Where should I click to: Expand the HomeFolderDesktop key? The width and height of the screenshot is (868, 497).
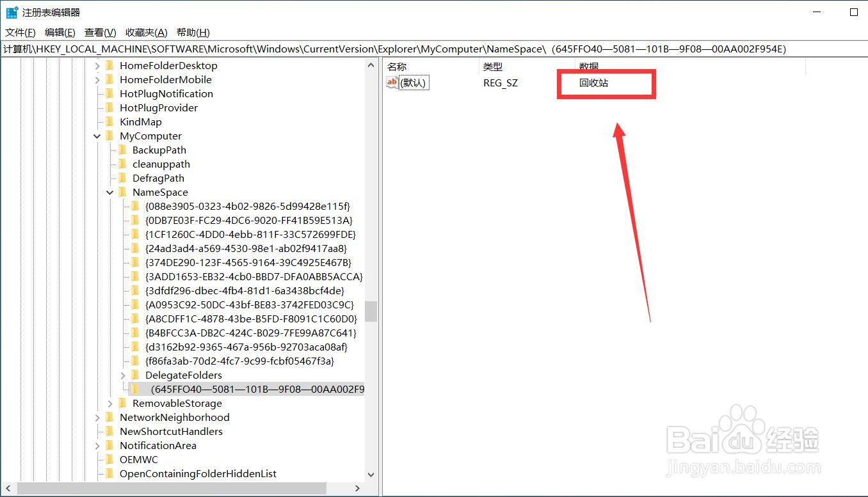pyautogui.click(x=97, y=65)
